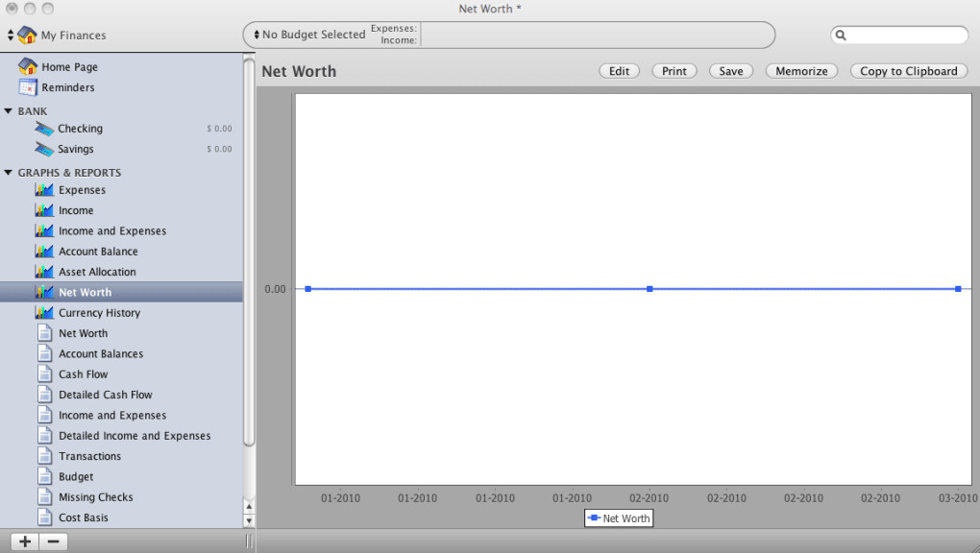The image size is (980, 553).
Task: Click the Memorize button
Action: (801, 71)
